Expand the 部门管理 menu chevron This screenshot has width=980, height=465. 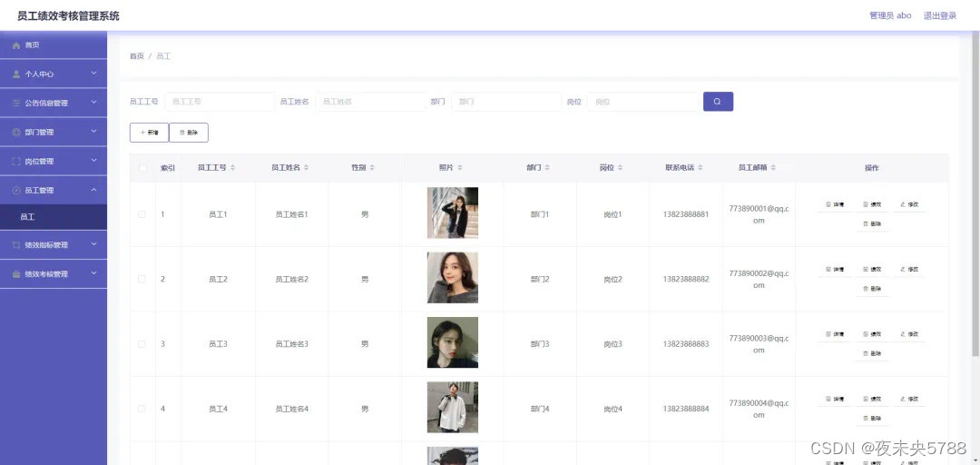tap(93, 132)
